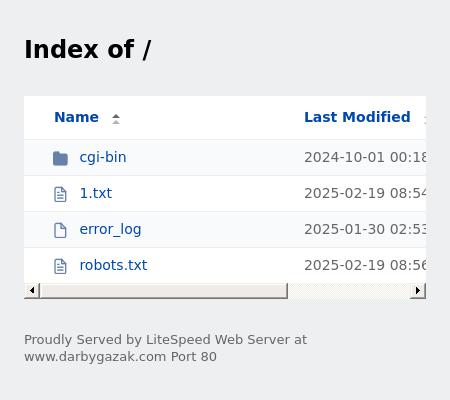Click the horizontal scrollbar thumb

164,291
